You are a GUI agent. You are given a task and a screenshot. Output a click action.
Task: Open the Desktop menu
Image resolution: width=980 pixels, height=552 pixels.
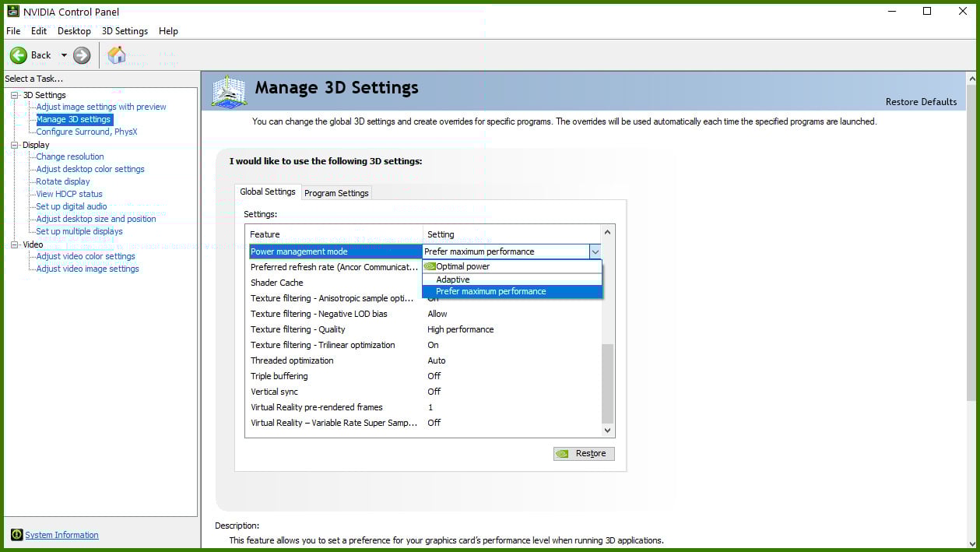[x=74, y=31]
